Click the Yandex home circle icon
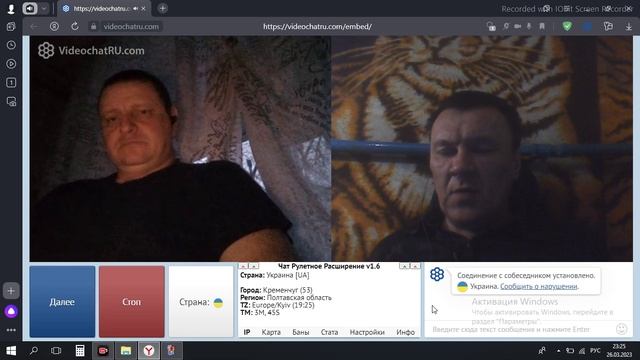640x360 pixels. tap(54, 27)
